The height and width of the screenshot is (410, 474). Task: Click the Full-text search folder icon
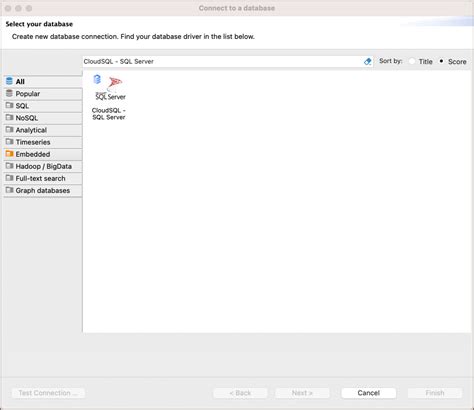click(9, 178)
